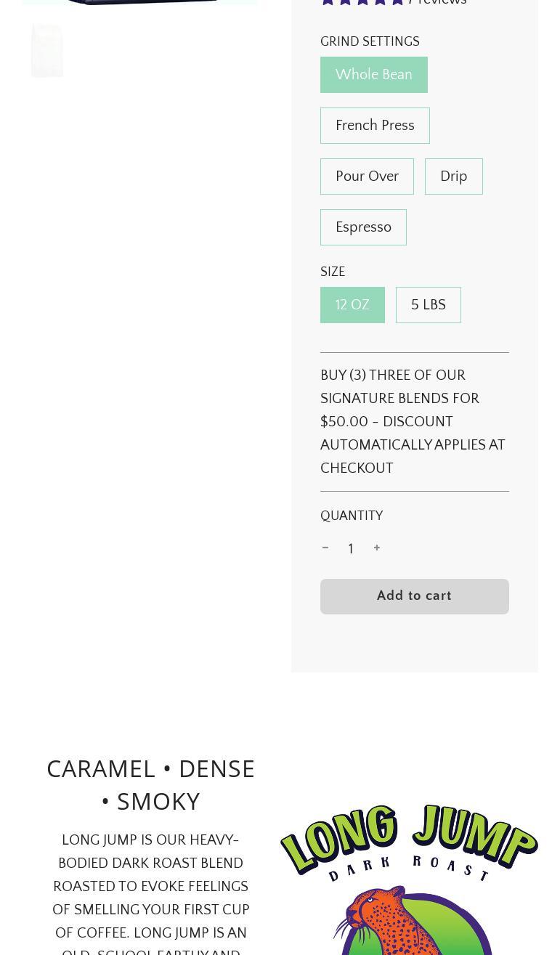Open the 7 reviews link
Image resolution: width=560 pixels, height=955 pixels.
click(438, 3)
